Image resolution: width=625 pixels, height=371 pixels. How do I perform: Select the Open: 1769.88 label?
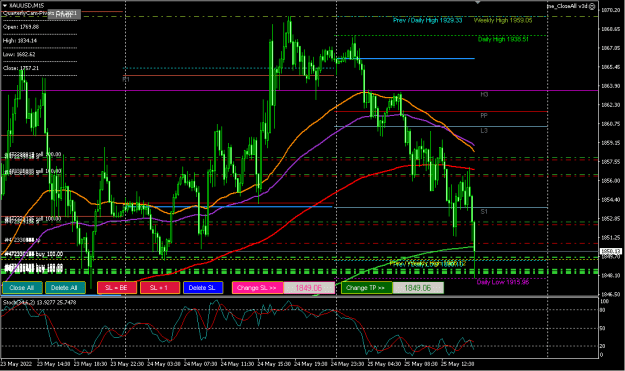point(21,27)
